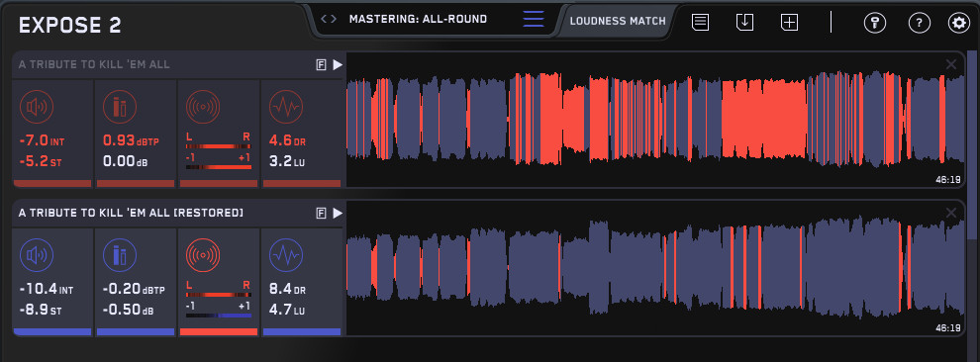This screenshot has width=980, height=362.
Task: Click the first track's waveform display
Action: [x=655, y=120]
